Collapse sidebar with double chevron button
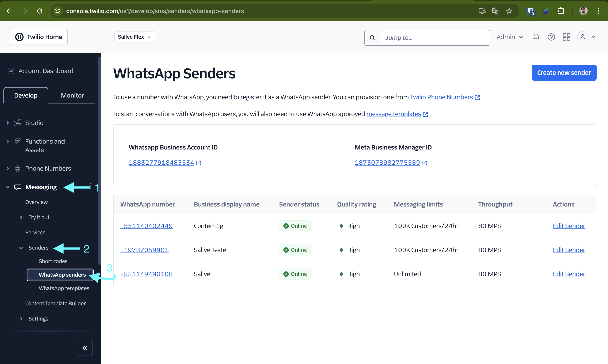 tap(85, 348)
